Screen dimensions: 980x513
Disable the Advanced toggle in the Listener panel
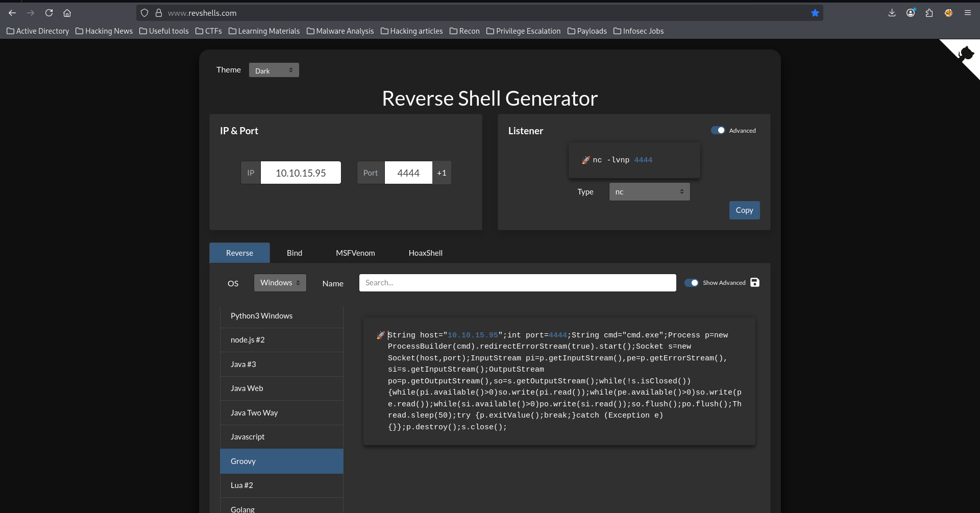[719, 130]
